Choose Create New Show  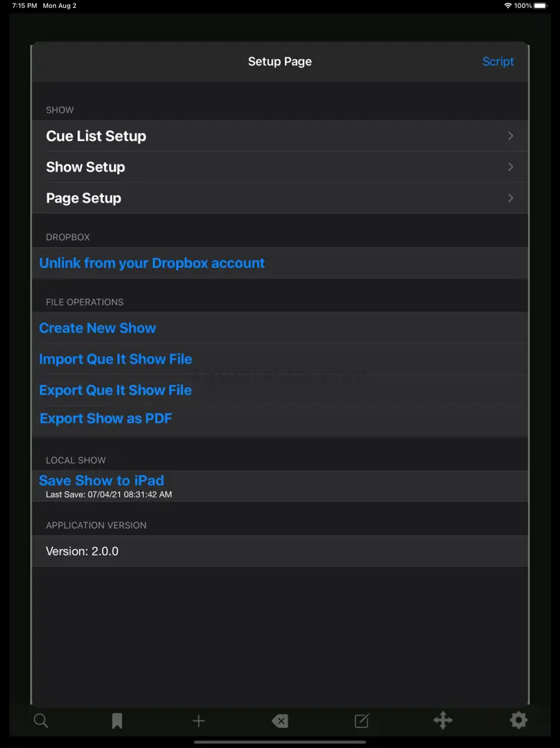[x=98, y=328]
